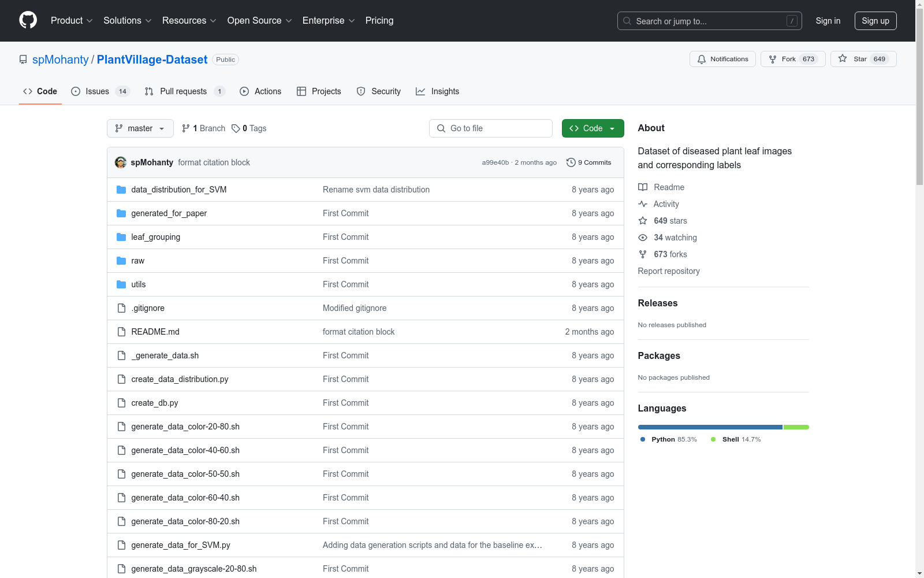
Task: Open the Product dropdown menu
Action: (x=72, y=21)
